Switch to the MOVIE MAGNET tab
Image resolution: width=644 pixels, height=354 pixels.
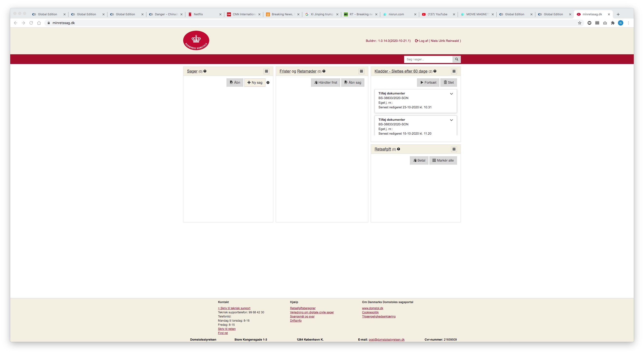(x=477, y=14)
